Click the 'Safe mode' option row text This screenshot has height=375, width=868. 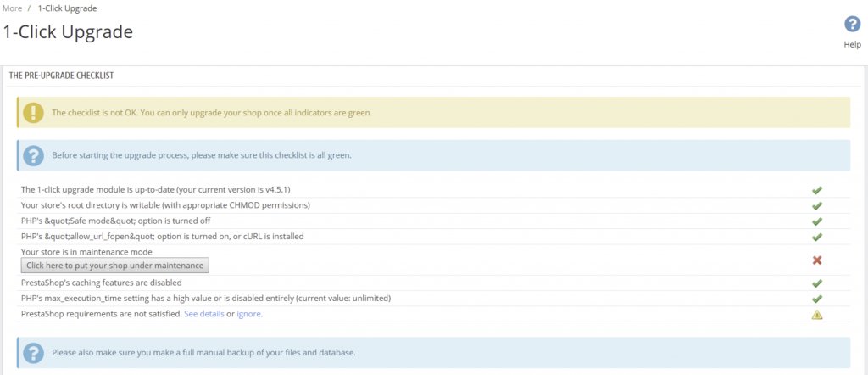click(115, 221)
